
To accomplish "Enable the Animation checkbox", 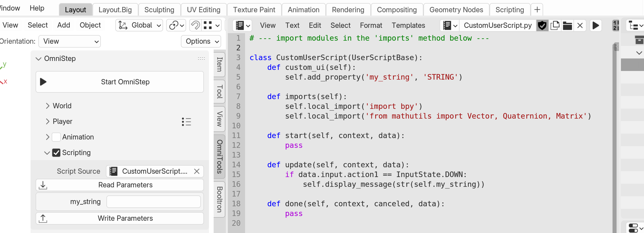I will (56, 137).
